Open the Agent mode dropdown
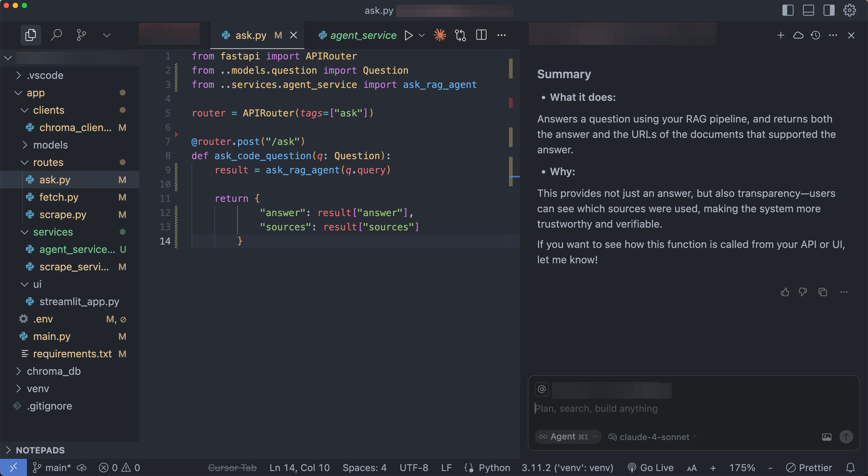The height and width of the screenshot is (476, 868). pyautogui.click(x=568, y=437)
